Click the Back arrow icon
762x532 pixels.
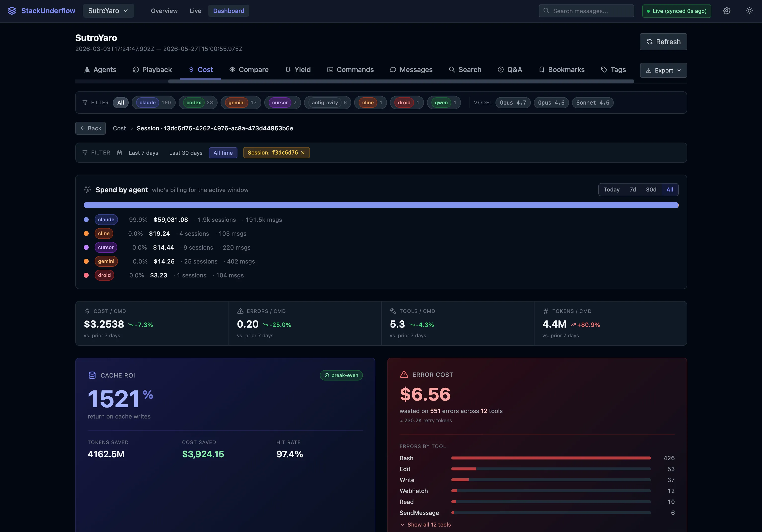[83, 128]
